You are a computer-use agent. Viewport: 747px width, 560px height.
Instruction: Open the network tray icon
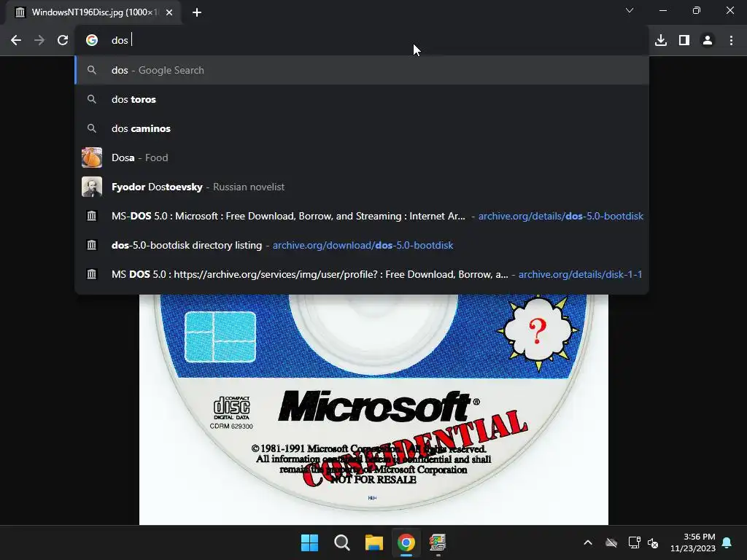(634, 542)
